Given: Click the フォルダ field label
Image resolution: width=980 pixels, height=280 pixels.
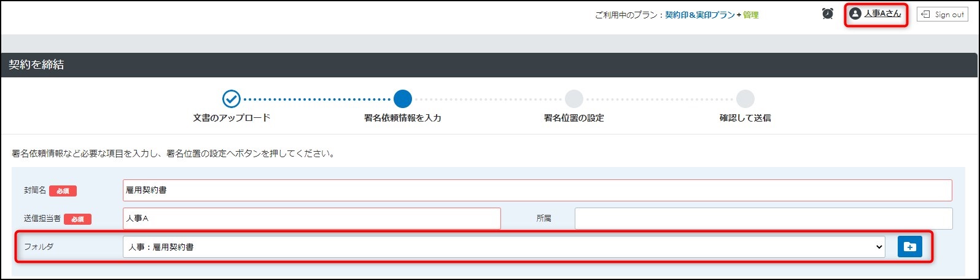Looking at the screenshot, I should click(39, 247).
